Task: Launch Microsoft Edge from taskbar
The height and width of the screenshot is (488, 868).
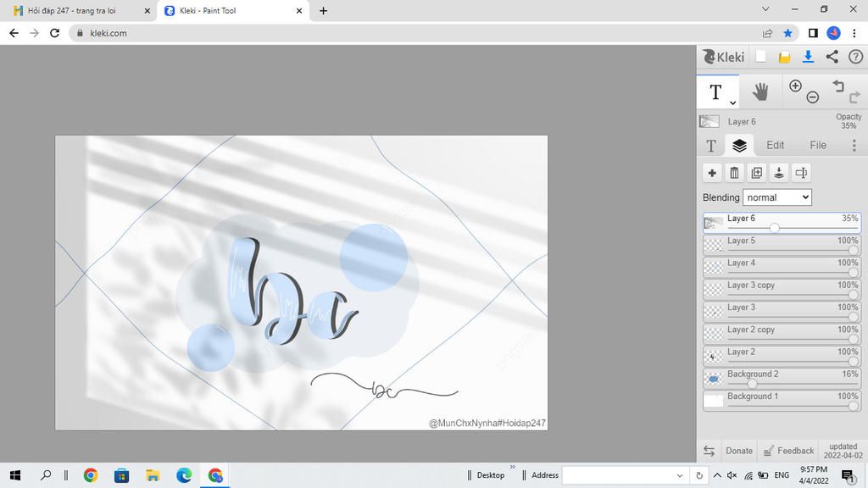Action: click(184, 475)
